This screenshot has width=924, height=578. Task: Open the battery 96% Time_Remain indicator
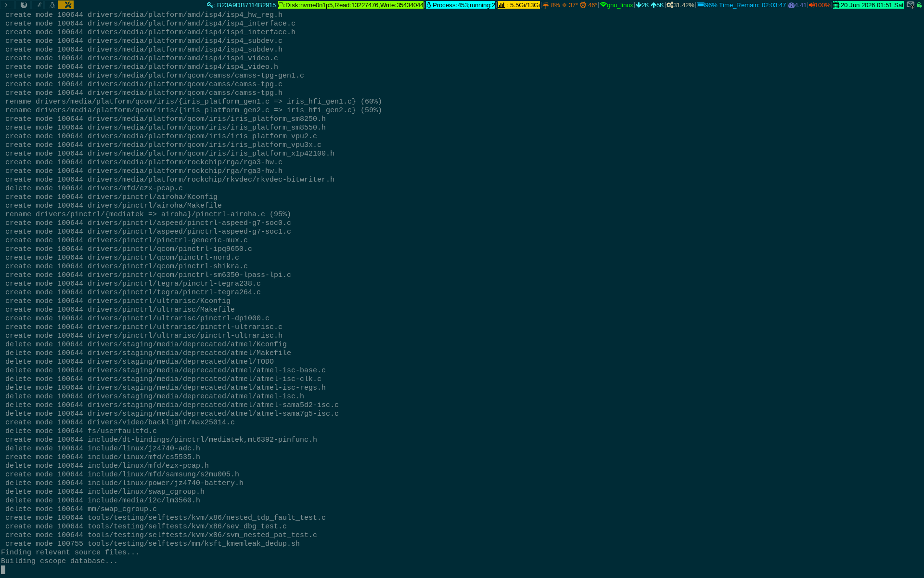[x=741, y=5]
